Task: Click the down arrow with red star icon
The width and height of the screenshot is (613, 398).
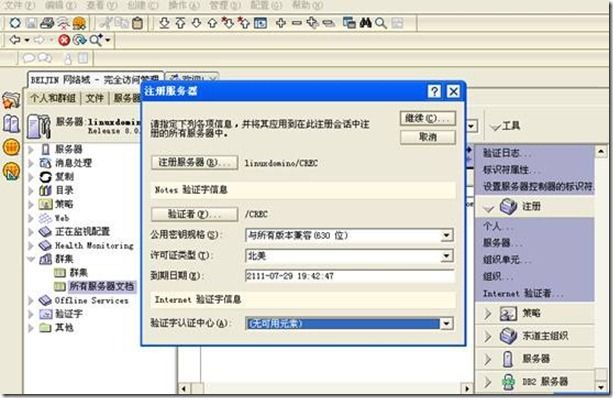Action: click(228, 23)
